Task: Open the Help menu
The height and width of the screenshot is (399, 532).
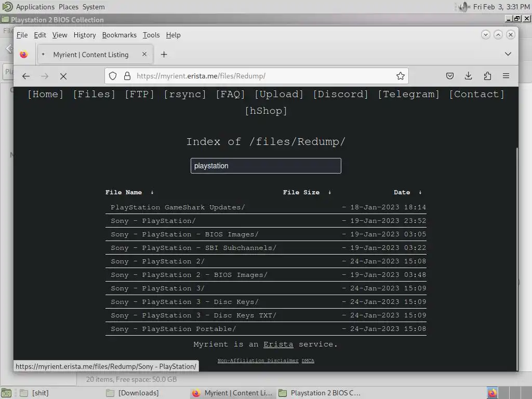Action: pyautogui.click(x=173, y=35)
